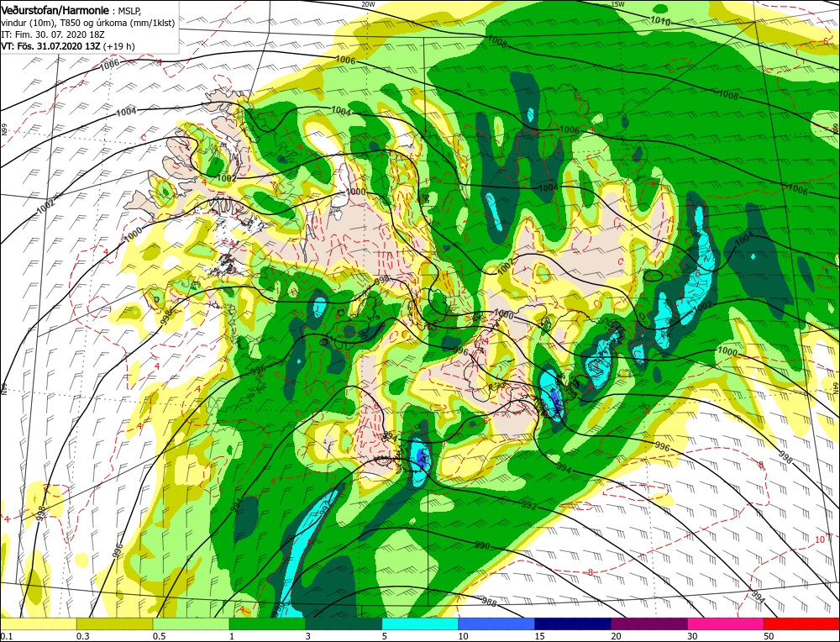Pick the blue 10–15 mm legend swatch
The height and width of the screenshot is (642, 840).
click(x=496, y=624)
